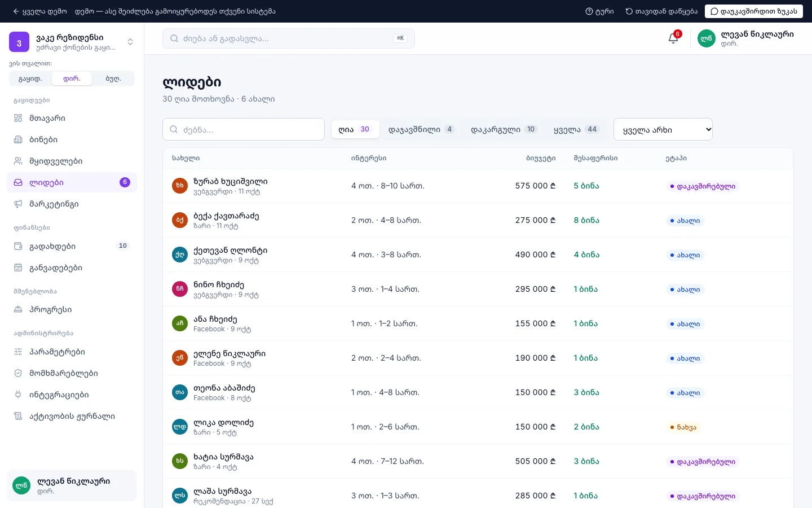Click the ბიუჯეტი column header
The height and width of the screenshot is (508, 812).
[541, 158]
